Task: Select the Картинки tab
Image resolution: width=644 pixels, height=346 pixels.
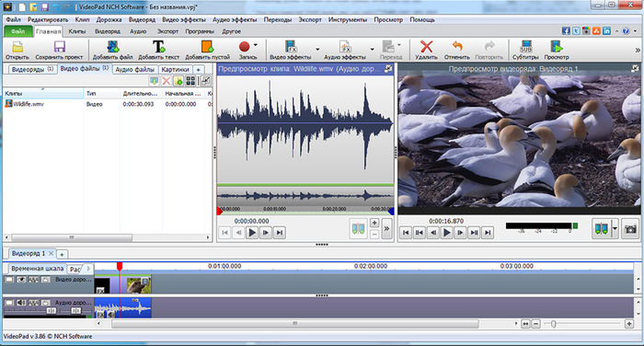Action: tap(175, 69)
